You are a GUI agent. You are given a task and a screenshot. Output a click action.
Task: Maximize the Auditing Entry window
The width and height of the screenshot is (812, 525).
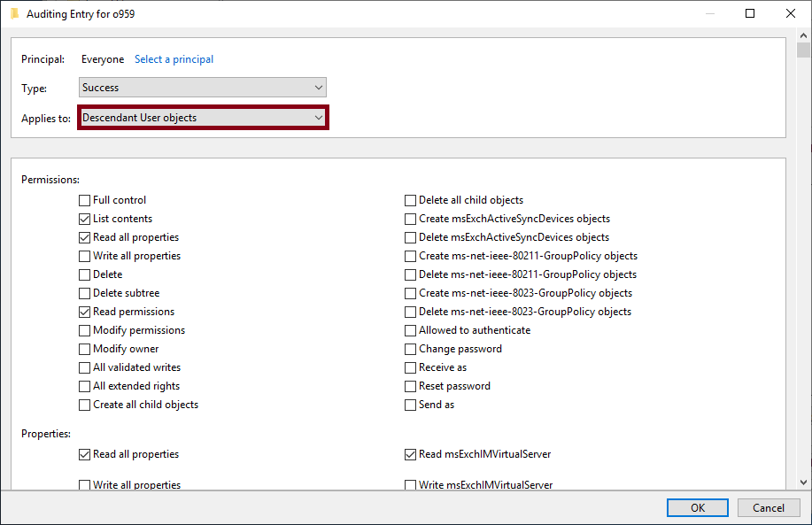(750, 13)
